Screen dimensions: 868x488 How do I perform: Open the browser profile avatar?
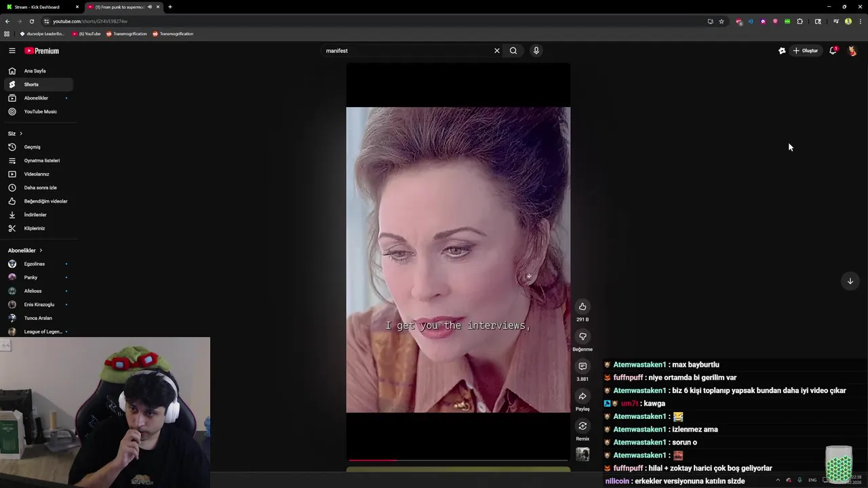848,21
